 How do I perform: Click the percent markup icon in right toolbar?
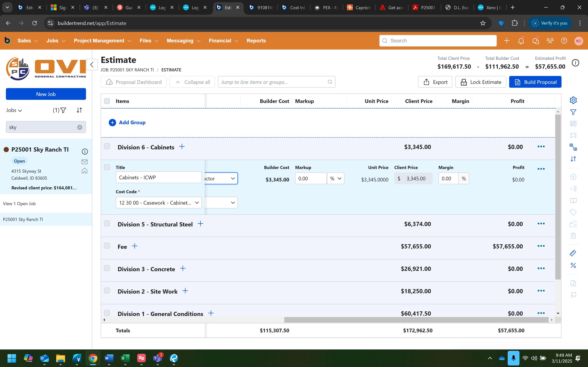click(573, 265)
